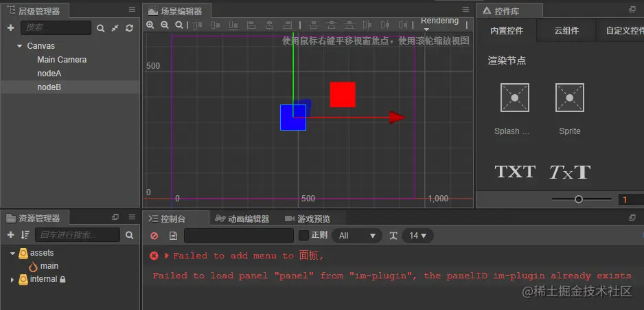The image size is (644, 310).
Task: Click the red error icon in console
Action: pos(154,256)
